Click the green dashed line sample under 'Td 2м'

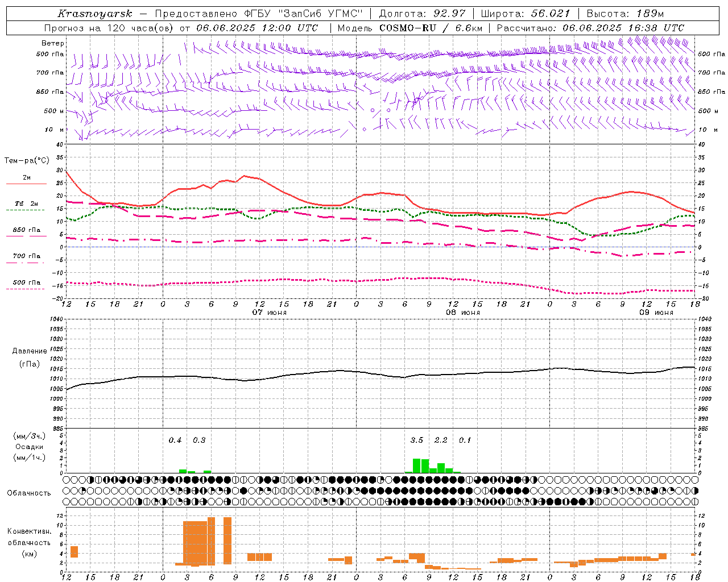25,210
